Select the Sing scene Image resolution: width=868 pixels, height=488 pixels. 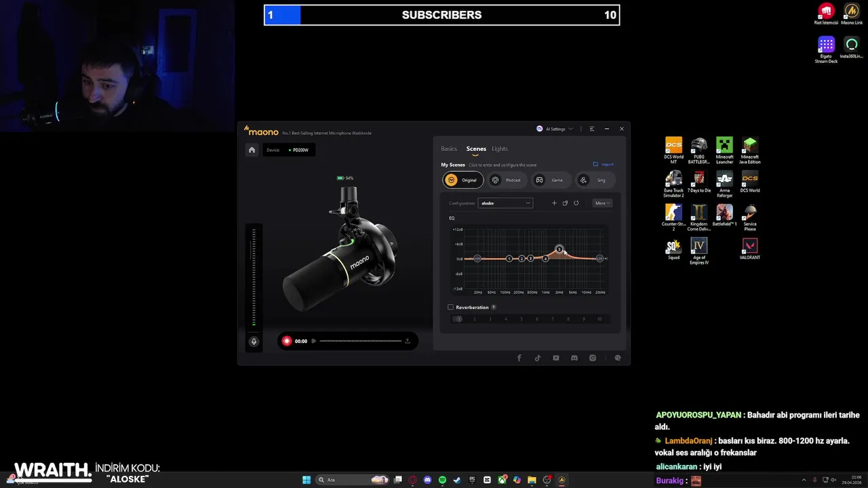[594, 180]
